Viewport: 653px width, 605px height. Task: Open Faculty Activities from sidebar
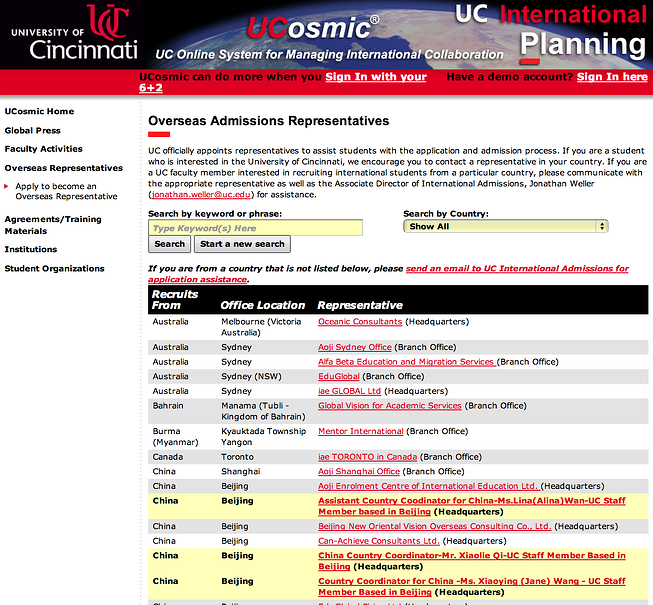click(43, 149)
